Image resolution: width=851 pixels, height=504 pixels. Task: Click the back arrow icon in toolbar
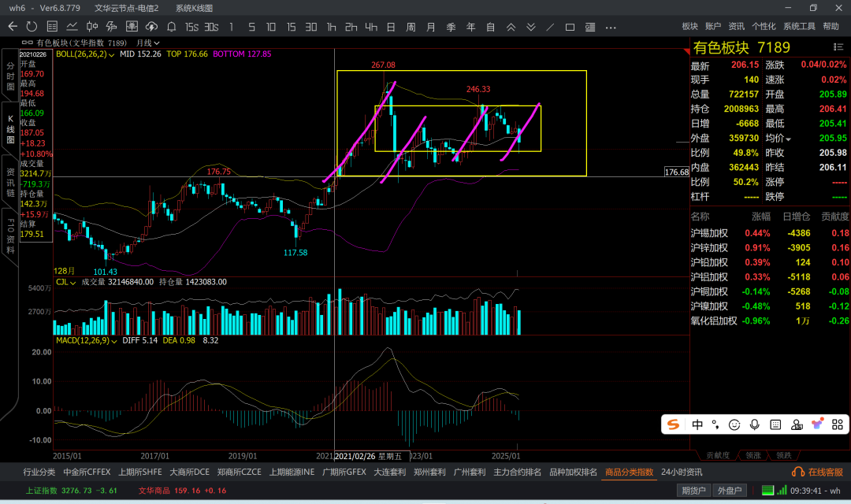click(x=13, y=27)
